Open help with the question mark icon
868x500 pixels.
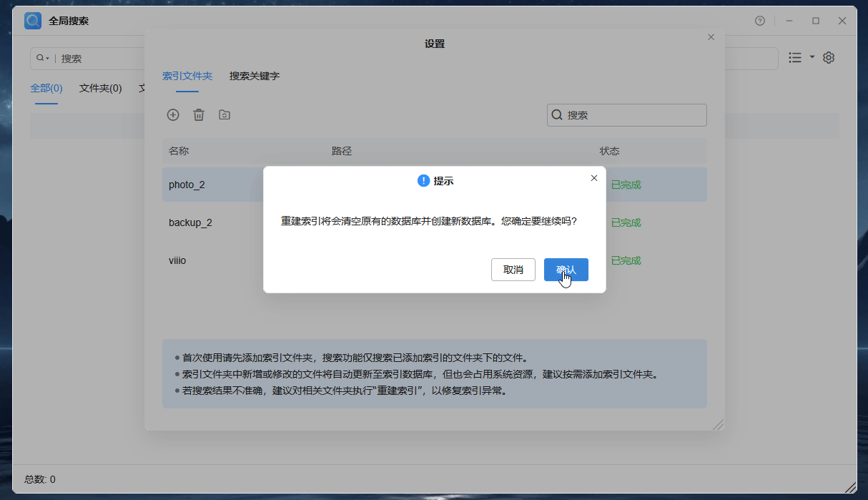pyautogui.click(x=760, y=21)
